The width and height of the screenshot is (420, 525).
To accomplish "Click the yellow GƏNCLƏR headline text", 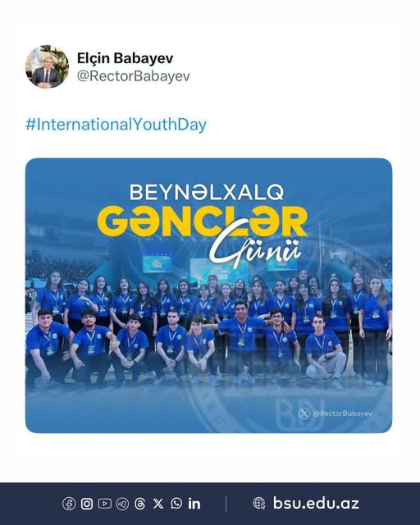I will tap(202, 221).
